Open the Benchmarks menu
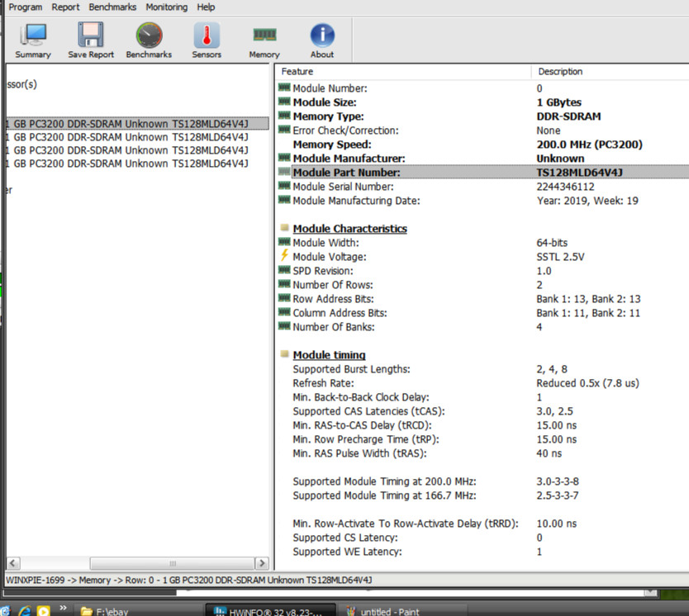The width and height of the screenshot is (689, 616). click(x=113, y=7)
